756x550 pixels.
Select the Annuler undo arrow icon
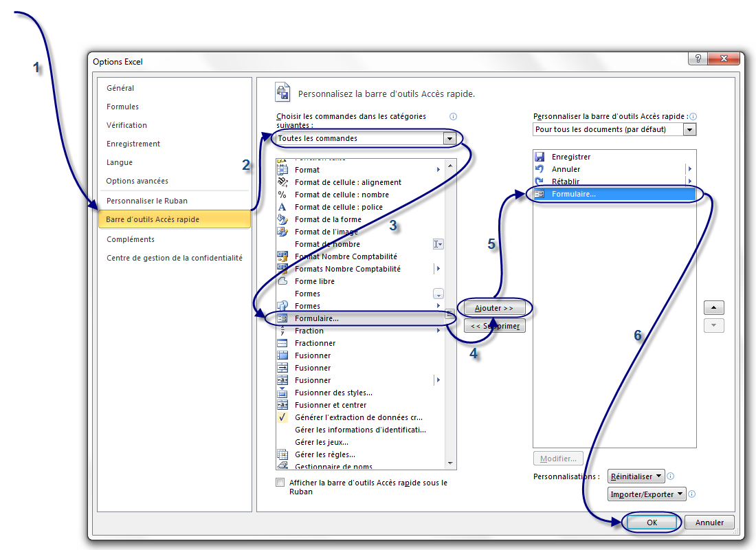pos(540,170)
